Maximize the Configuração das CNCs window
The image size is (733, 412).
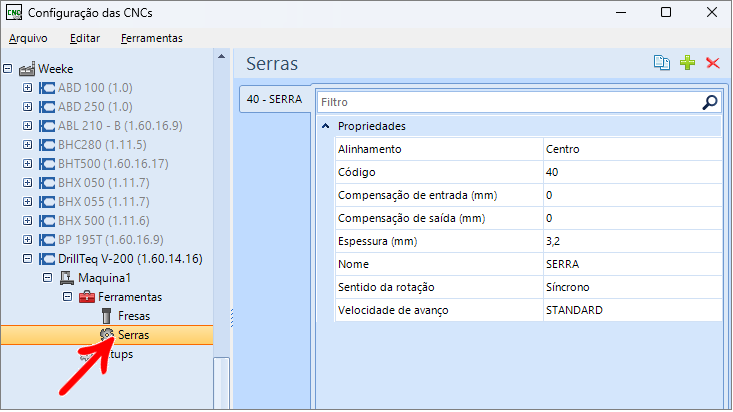click(666, 13)
